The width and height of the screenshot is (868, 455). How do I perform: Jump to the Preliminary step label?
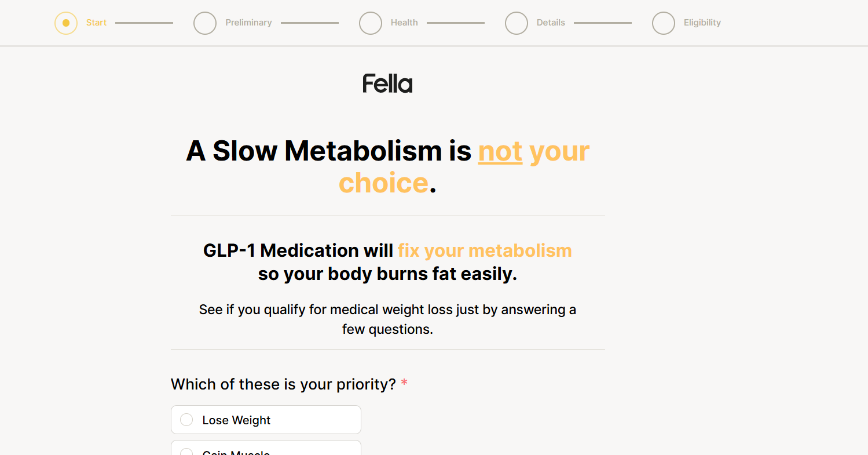pyautogui.click(x=248, y=23)
